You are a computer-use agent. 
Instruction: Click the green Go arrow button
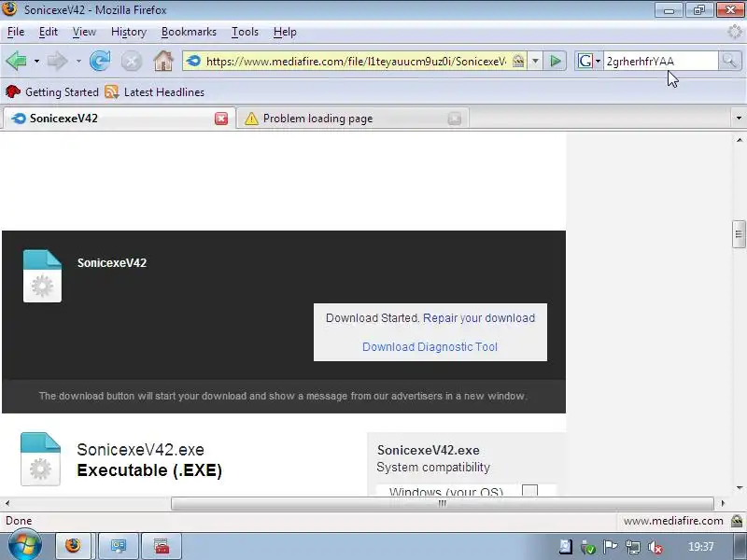pos(555,61)
